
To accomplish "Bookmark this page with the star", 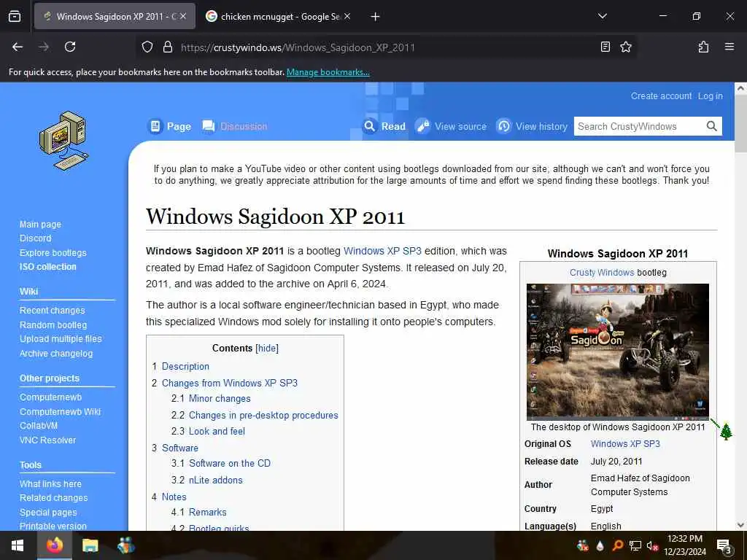I will tap(625, 47).
